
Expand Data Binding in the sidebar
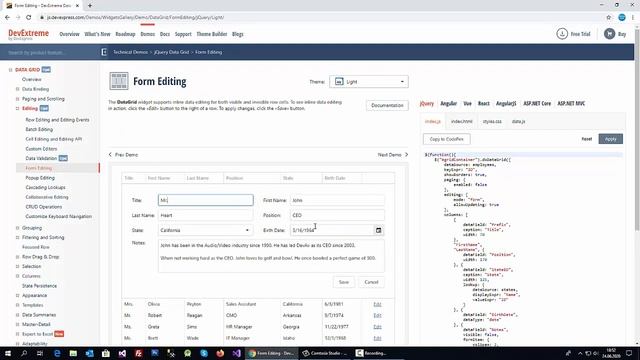click(18, 89)
